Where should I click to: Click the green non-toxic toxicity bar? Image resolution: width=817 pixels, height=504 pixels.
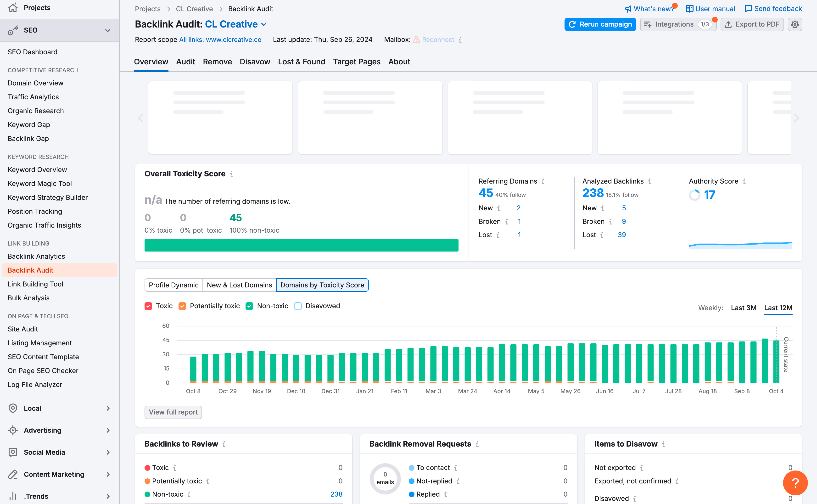point(301,245)
